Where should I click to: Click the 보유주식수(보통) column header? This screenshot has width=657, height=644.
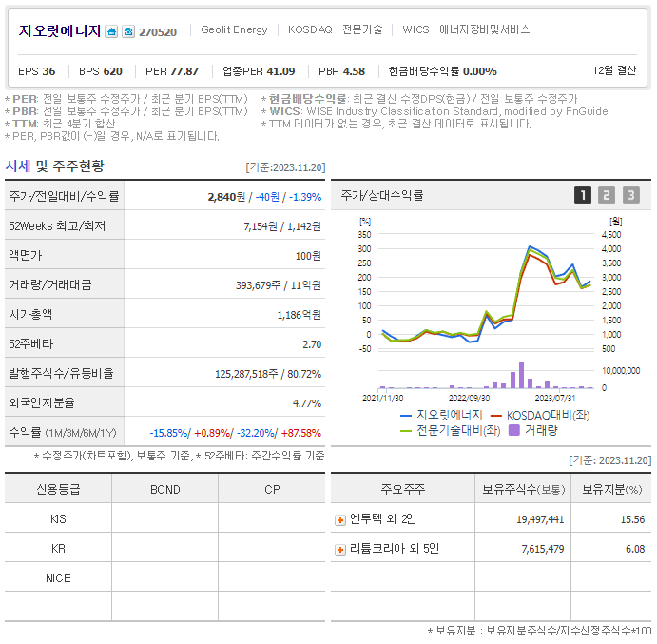523,489
